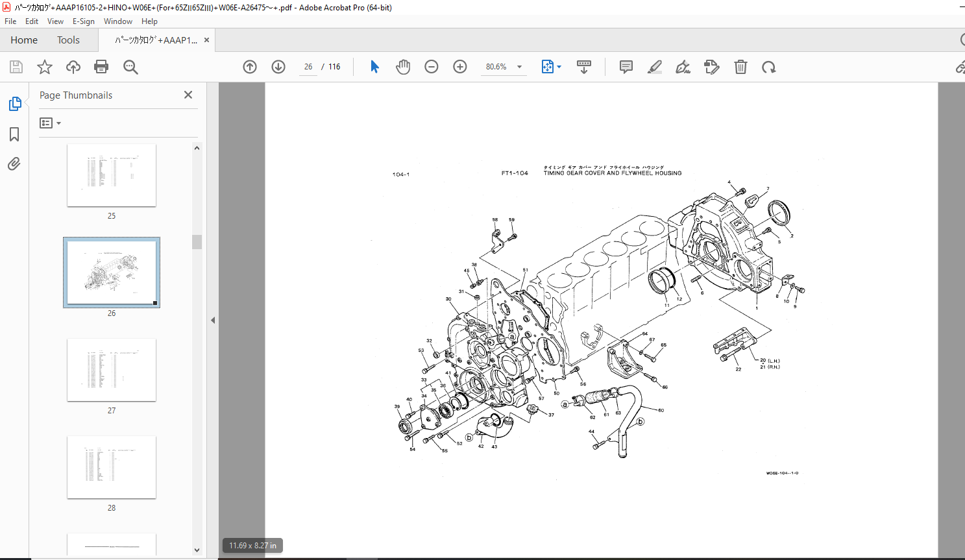The image size is (965, 560).
Task: Select the Highlight text tool
Action: (x=655, y=67)
